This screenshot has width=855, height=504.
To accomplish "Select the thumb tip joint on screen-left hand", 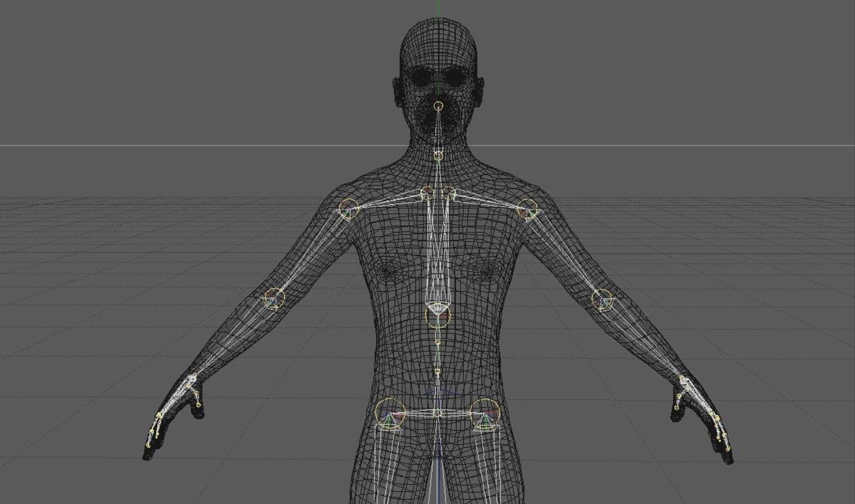I will 199,405.
